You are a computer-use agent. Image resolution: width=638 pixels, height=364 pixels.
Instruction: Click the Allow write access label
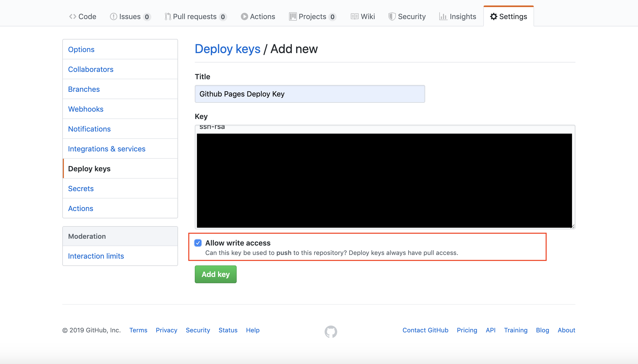(238, 243)
